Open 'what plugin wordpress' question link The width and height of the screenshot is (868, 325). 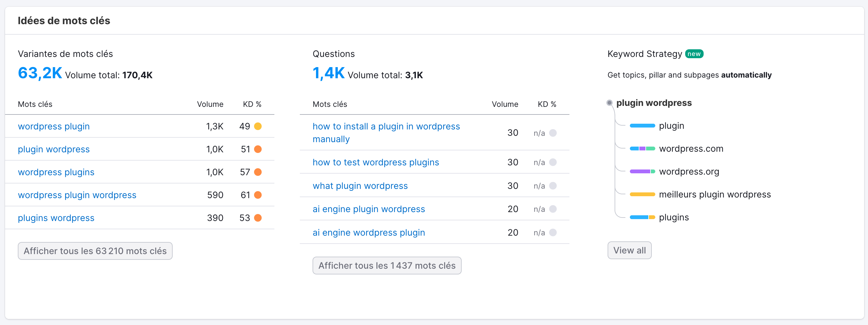[360, 186]
